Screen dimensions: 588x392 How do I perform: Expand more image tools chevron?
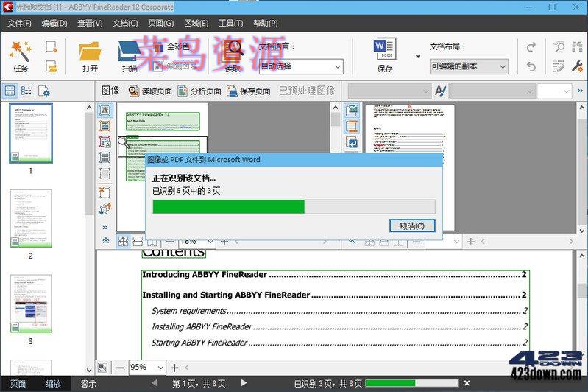105,227
